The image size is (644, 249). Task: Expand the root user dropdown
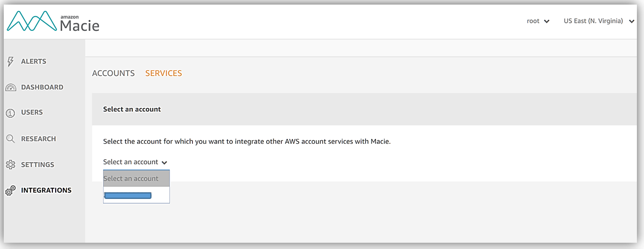pyautogui.click(x=538, y=21)
